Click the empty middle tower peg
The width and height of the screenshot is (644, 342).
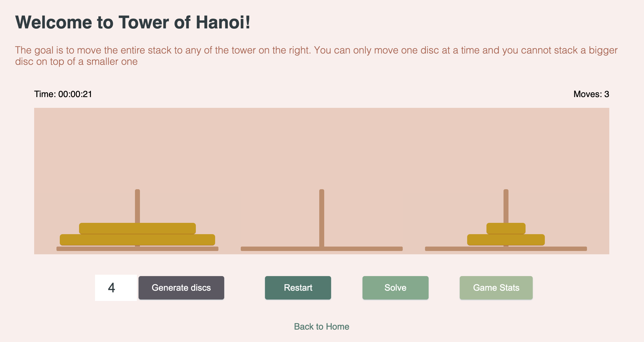tap(322, 218)
